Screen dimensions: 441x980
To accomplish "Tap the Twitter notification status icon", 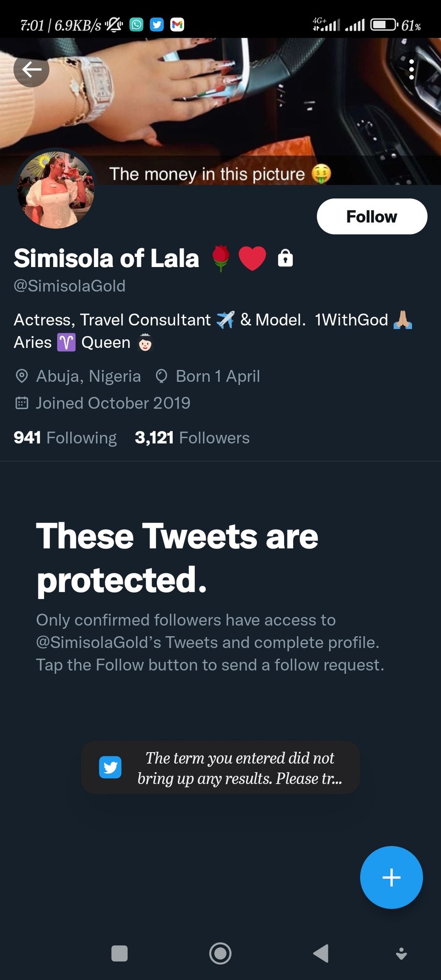I will 157,24.
